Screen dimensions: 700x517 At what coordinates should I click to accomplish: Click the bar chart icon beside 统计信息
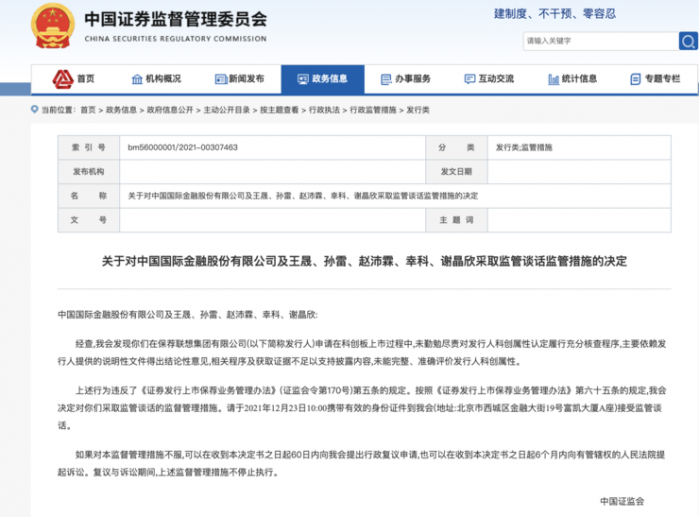tap(553, 79)
